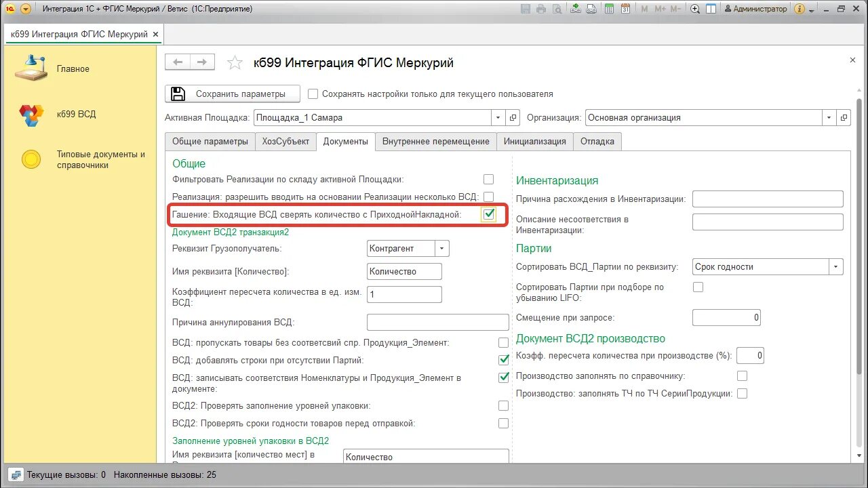Click the zoom magnifier icon
The image size is (868, 488).
click(695, 9)
